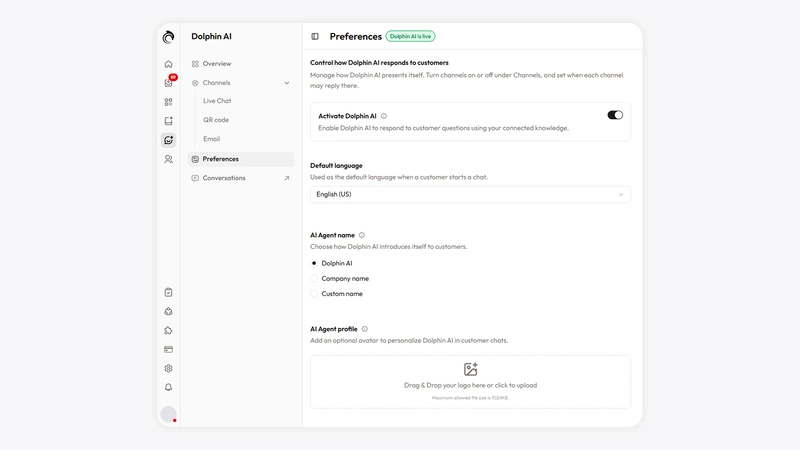Click the Dolphin AI is live badge

coord(410,36)
